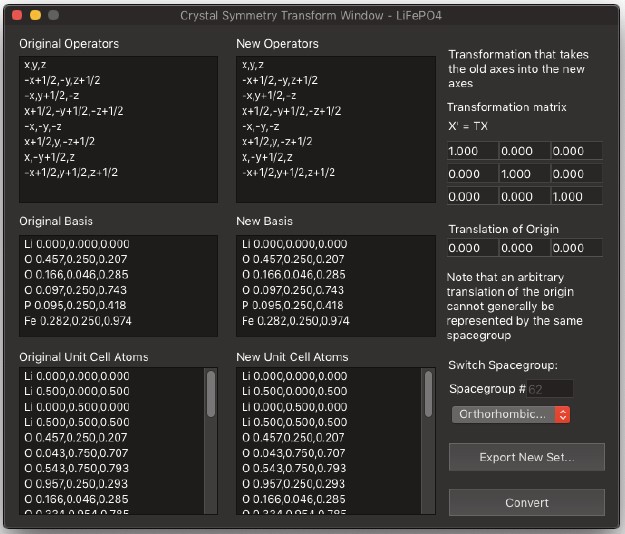The height and width of the screenshot is (534, 625).
Task: Click the Export New Set button
Action: (x=526, y=457)
